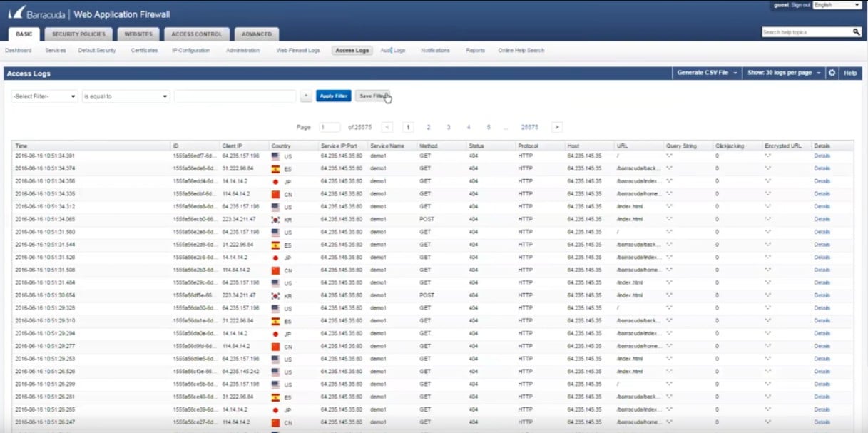
Task: Open Web Firewall Logs from the navigation
Action: tap(297, 50)
